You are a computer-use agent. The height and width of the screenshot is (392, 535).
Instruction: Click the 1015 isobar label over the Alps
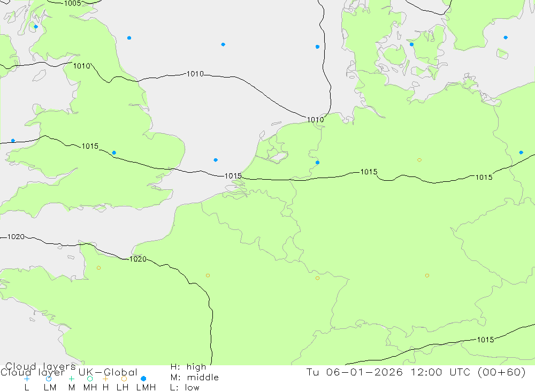(x=485, y=340)
